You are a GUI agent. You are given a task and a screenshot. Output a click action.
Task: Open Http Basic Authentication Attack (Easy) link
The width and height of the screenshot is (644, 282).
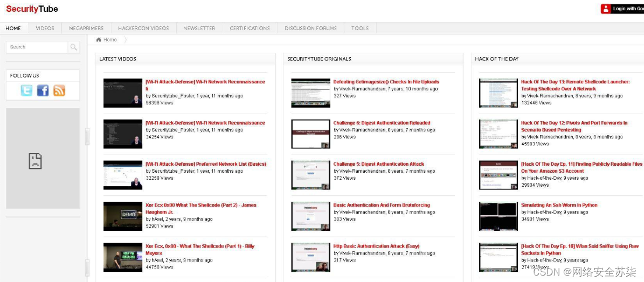[376, 246]
